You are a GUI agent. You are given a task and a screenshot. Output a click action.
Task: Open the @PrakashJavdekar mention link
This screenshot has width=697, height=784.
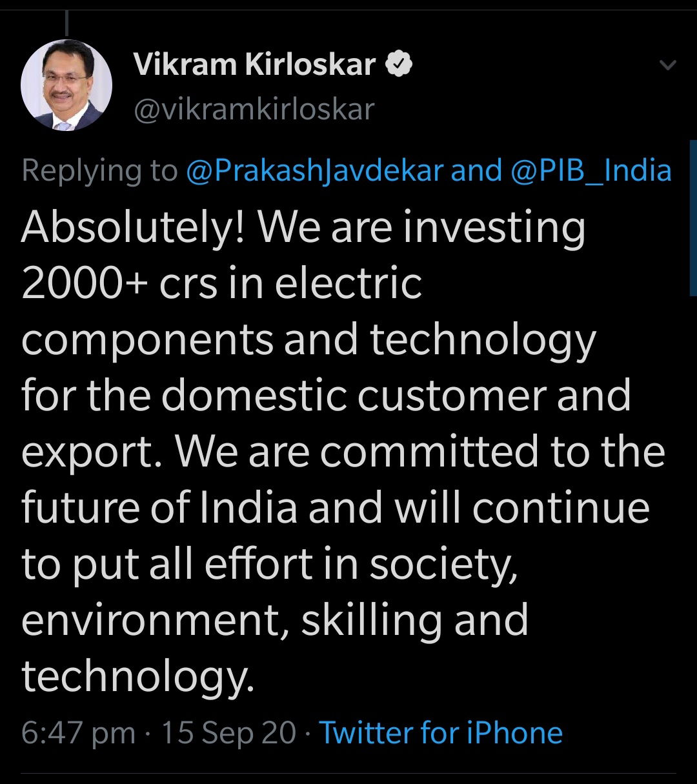tap(315, 171)
